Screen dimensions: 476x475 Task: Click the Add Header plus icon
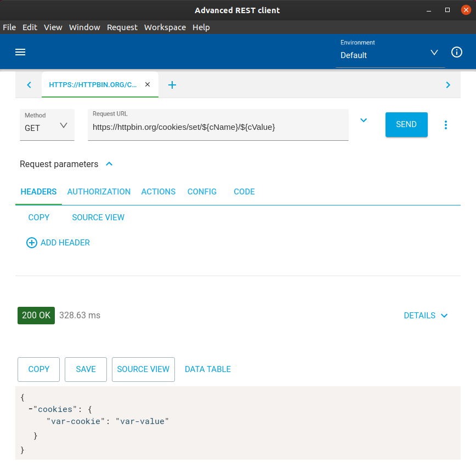32,243
